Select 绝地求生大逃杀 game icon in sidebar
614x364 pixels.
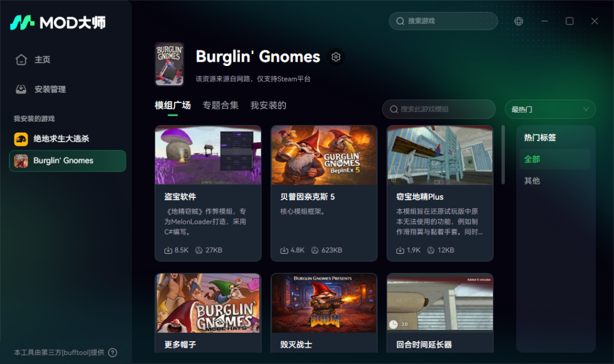21,139
